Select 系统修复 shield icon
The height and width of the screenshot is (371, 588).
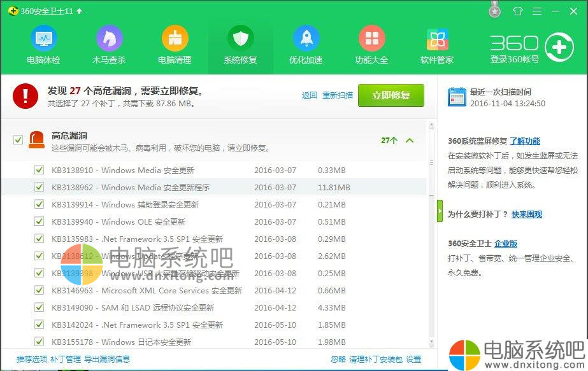coord(240,38)
